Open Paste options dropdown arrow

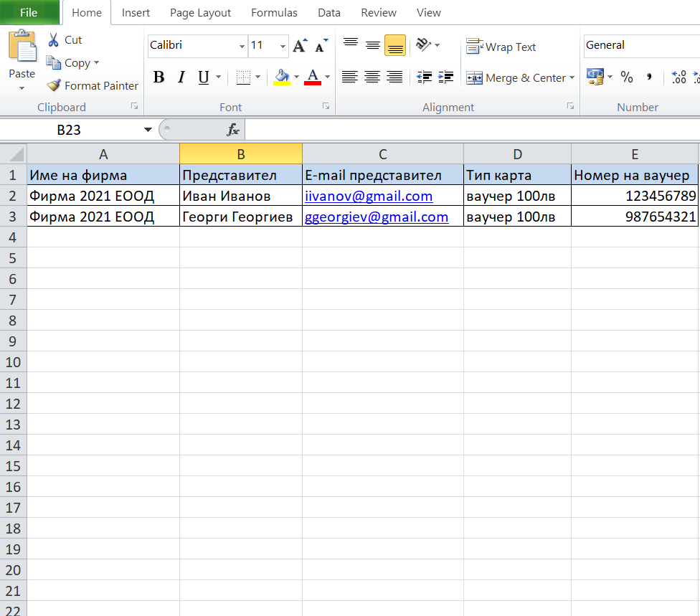[x=22, y=88]
